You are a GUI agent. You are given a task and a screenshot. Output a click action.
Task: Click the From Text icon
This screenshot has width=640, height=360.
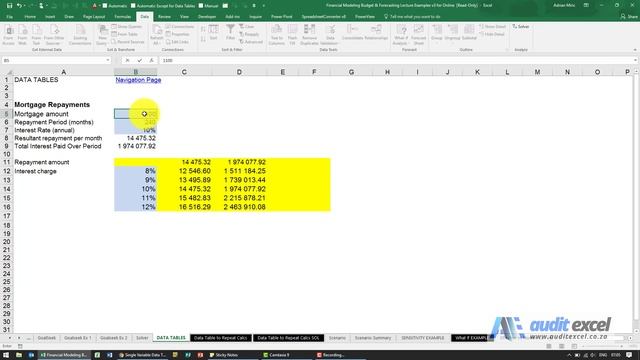tap(36, 35)
